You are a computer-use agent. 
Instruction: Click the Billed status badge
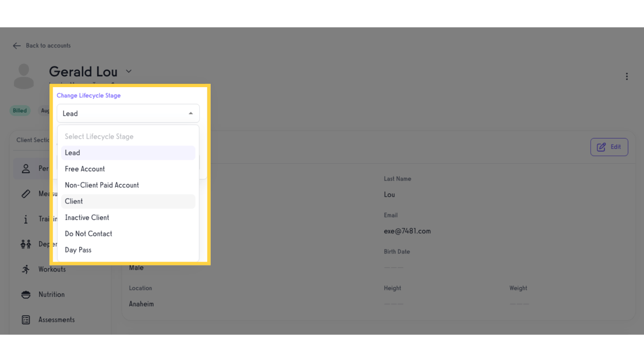click(x=19, y=110)
